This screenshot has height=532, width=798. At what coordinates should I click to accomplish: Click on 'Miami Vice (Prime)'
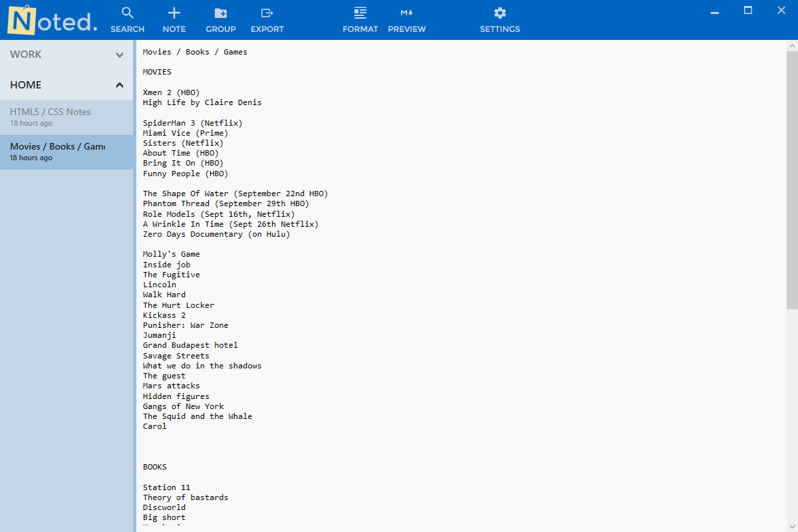(186, 133)
